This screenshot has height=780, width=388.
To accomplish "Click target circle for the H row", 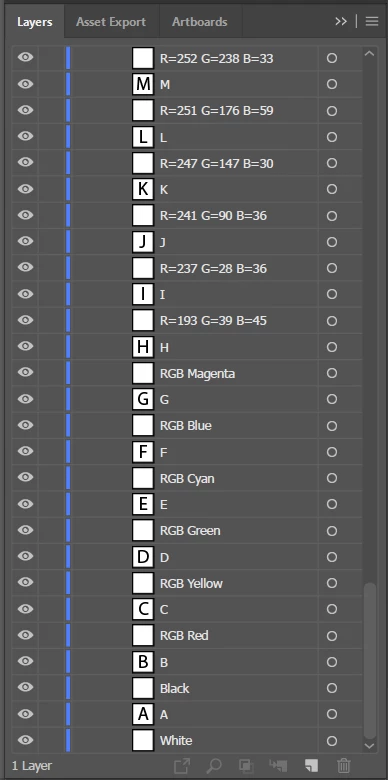I will [332, 347].
